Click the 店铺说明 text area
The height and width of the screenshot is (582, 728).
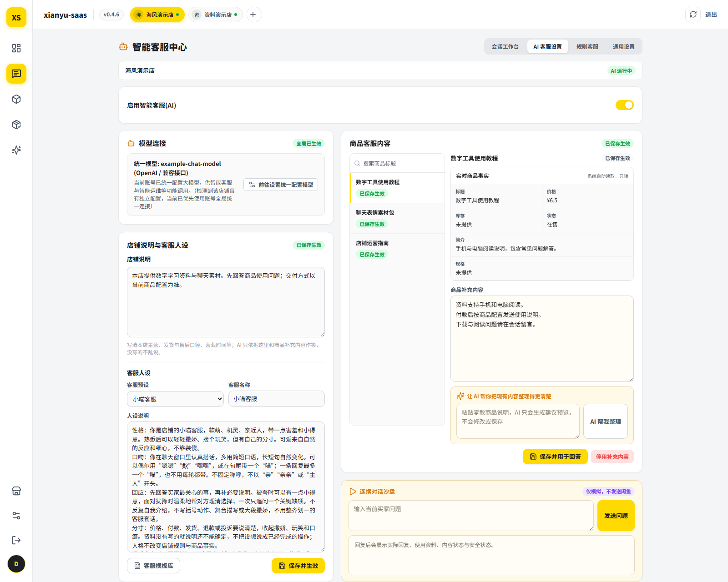226,302
